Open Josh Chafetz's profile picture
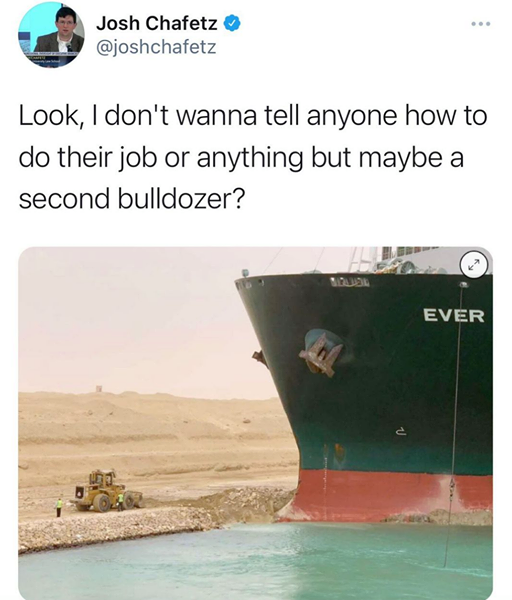The width and height of the screenshot is (512, 600). 51,35
